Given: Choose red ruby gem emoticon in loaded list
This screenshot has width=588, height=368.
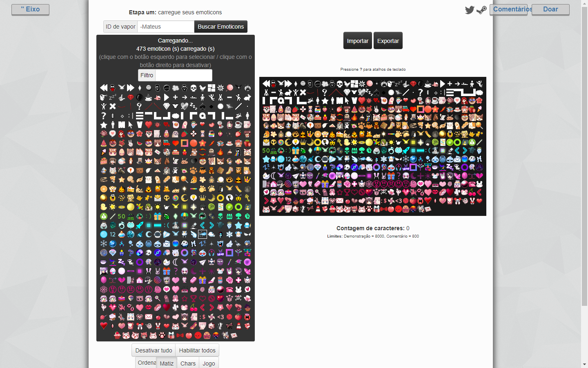Looking at the screenshot, I should tap(131, 97).
